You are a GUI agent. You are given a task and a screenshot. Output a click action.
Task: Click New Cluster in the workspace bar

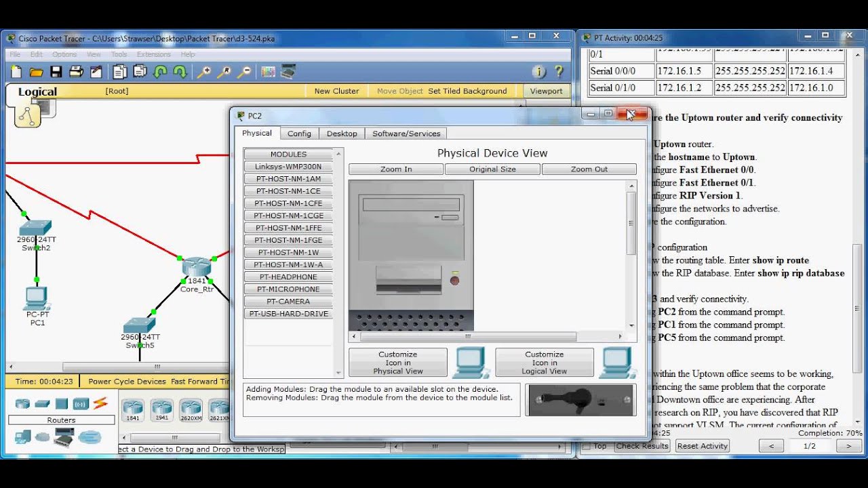tap(336, 91)
